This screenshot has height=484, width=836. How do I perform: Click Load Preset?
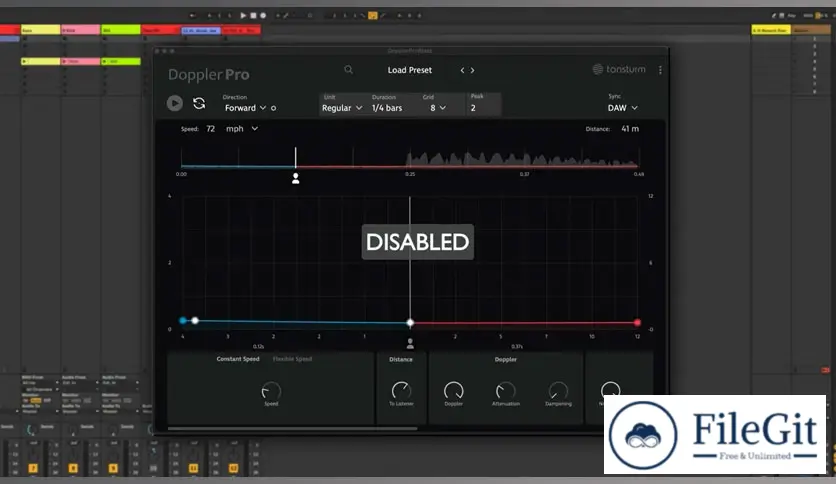(409, 70)
